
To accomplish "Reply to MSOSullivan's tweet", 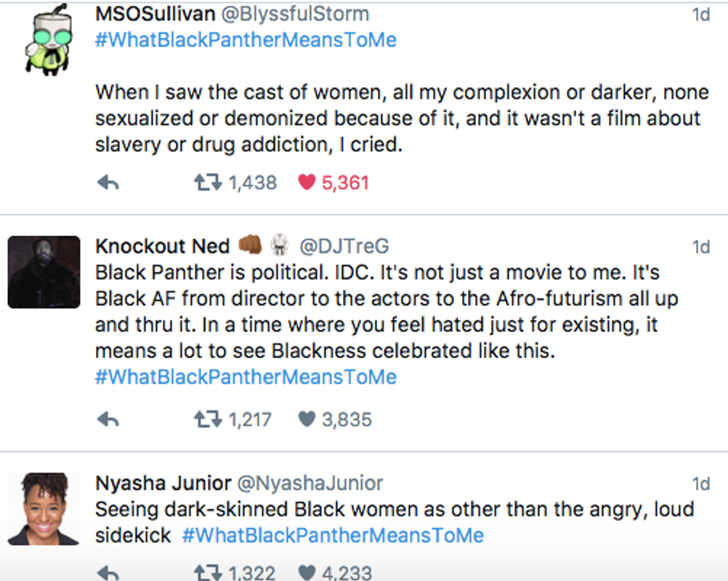I will tap(108, 183).
